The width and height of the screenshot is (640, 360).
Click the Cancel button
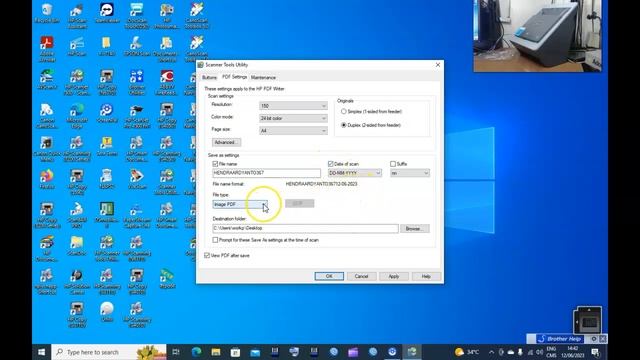click(x=361, y=276)
